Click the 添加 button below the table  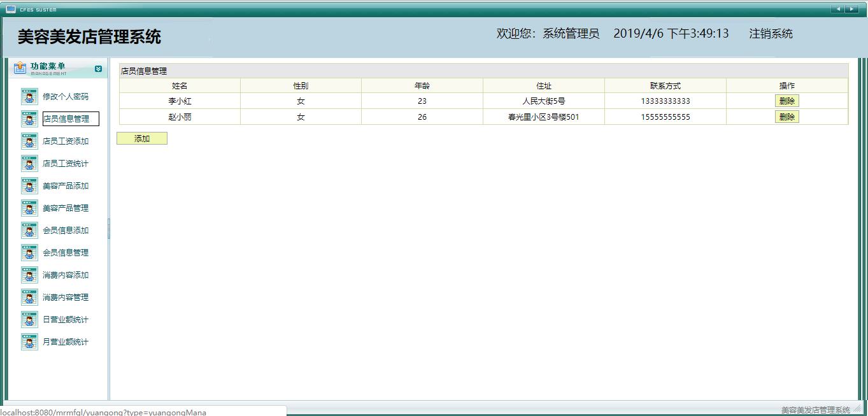pos(142,138)
